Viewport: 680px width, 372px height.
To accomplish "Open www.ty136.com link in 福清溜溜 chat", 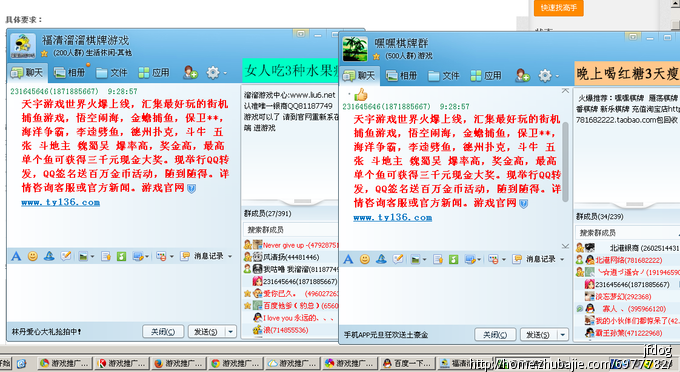I will click(x=61, y=202).
